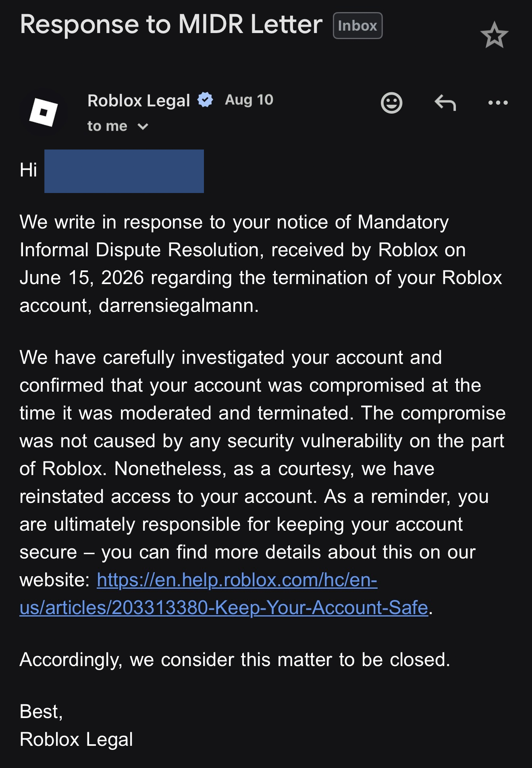Open the three-dot more options menu
This screenshot has width=532, height=768.
coord(498,103)
